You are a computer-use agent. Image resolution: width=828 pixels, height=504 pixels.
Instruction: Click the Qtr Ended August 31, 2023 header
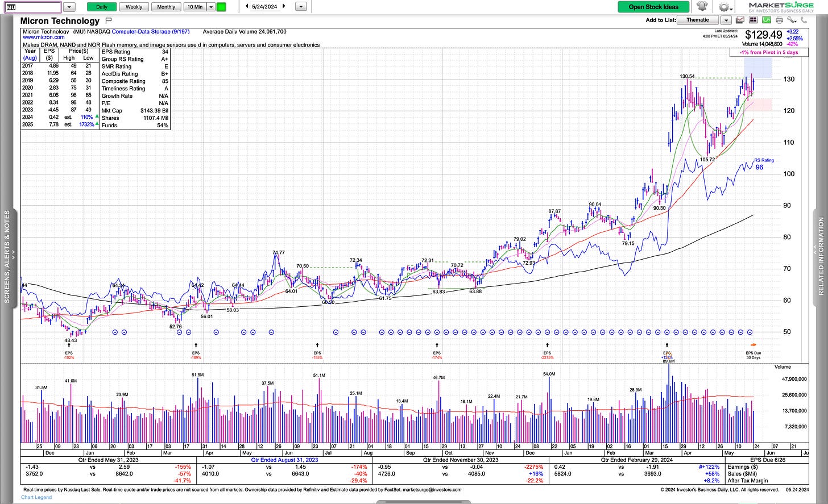pyautogui.click(x=285, y=460)
